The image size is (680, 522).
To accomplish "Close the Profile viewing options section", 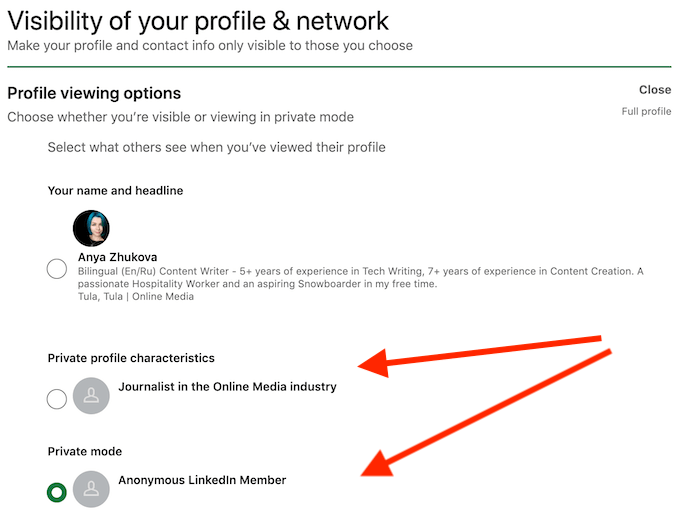I will (655, 90).
